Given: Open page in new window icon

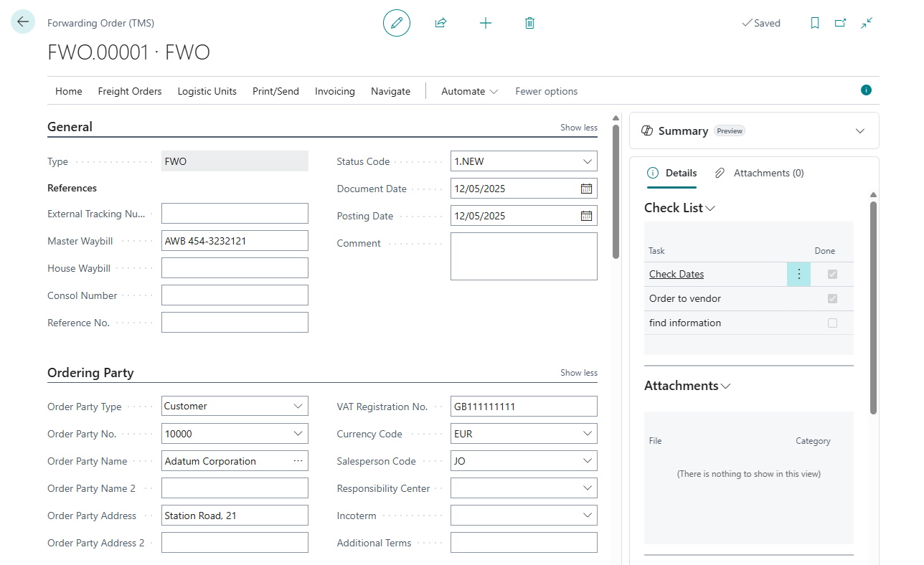Looking at the screenshot, I should [840, 23].
